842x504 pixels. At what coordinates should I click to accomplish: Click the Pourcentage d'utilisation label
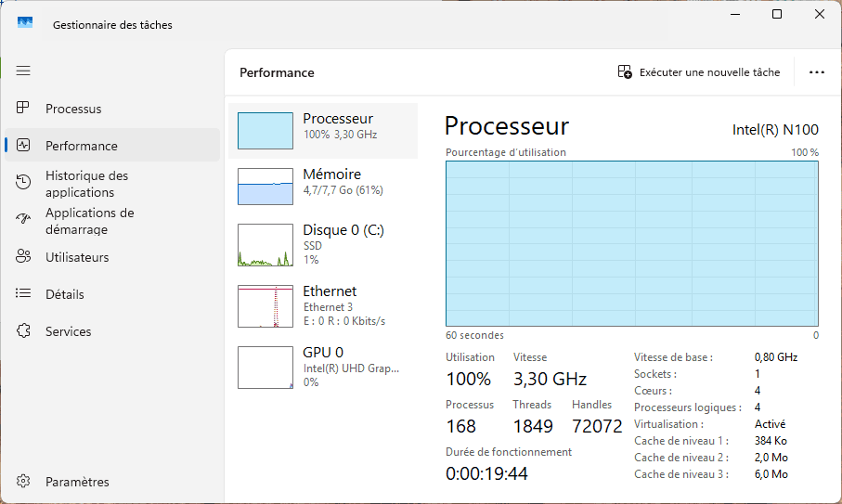pos(505,152)
